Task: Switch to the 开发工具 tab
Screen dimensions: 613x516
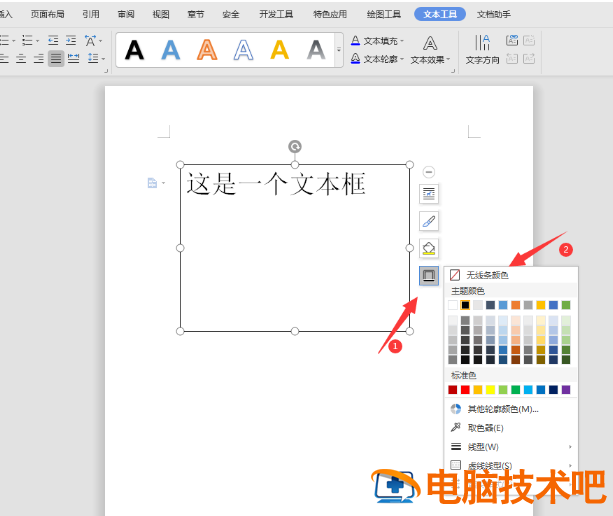Action: [276, 14]
